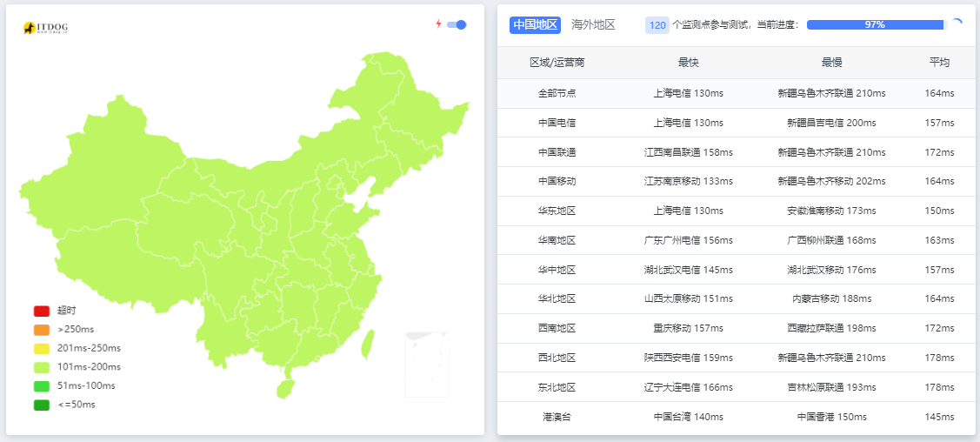Click the 最慢 column header
Image resolution: width=980 pixels, height=442 pixels.
point(831,63)
